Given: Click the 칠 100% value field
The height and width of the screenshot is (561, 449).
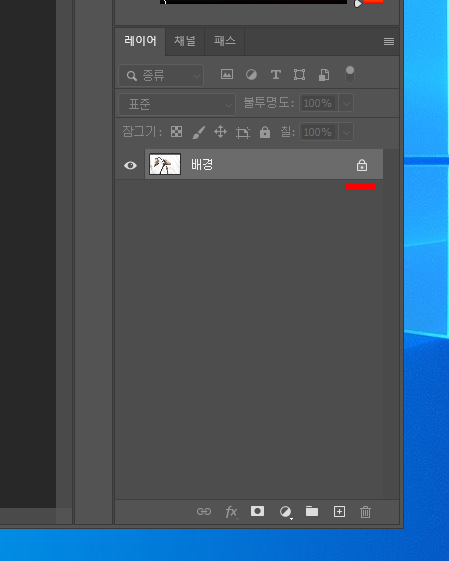Looking at the screenshot, I should point(318,132).
